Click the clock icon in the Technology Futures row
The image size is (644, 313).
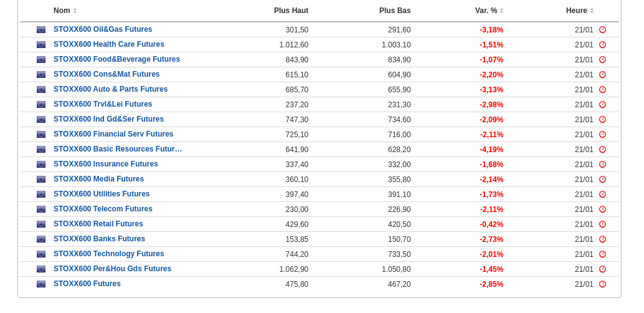click(602, 254)
